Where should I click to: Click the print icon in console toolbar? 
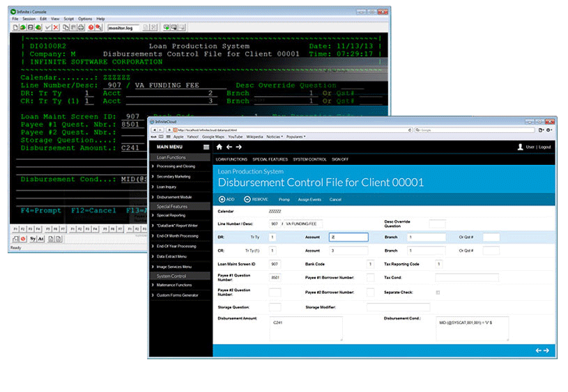82,28
